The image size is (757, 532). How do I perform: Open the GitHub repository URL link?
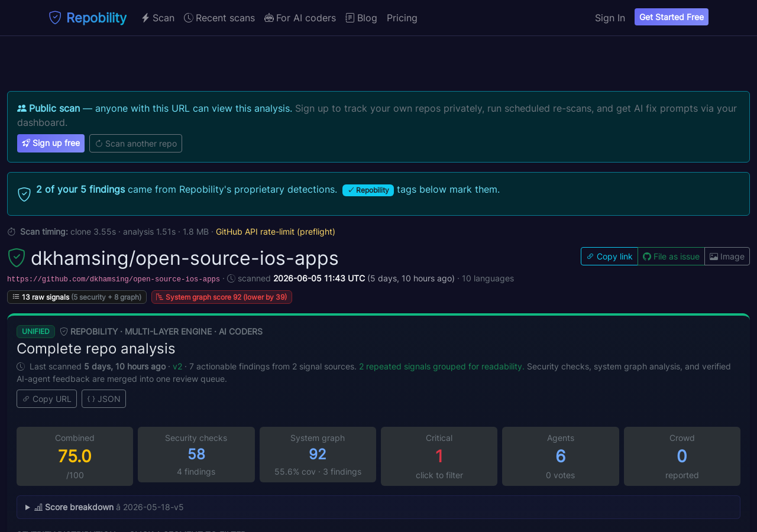114,279
